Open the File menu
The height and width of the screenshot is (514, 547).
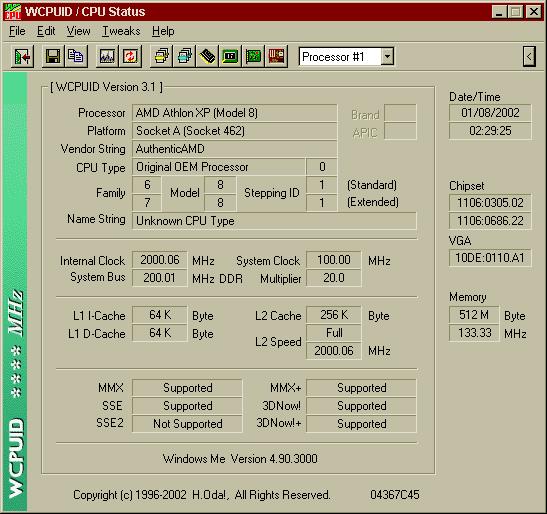(17, 31)
